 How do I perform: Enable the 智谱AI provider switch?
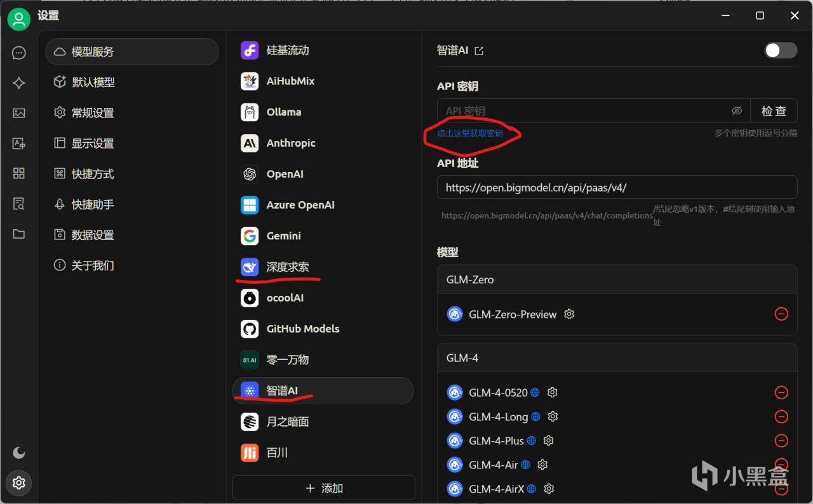tap(781, 51)
